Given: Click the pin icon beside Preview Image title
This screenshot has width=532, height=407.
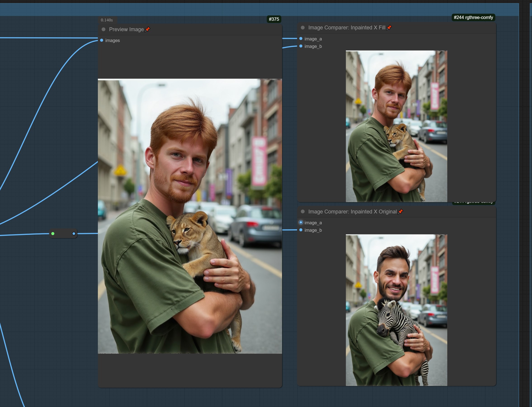Looking at the screenshot, I should coord(147,29).
